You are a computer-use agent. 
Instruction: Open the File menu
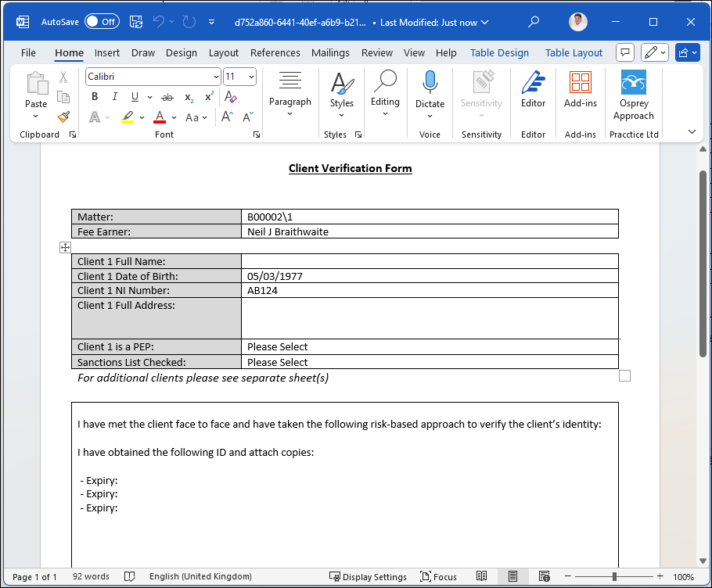28,52
